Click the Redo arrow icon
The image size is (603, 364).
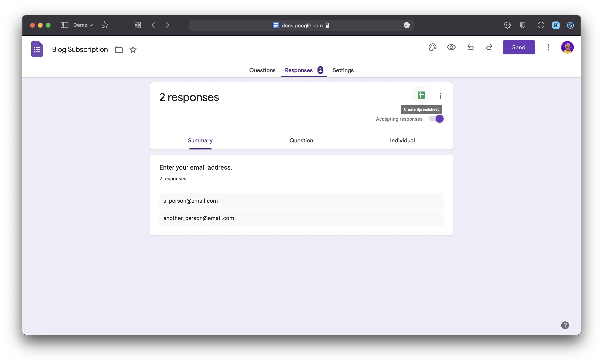point(489,47)
